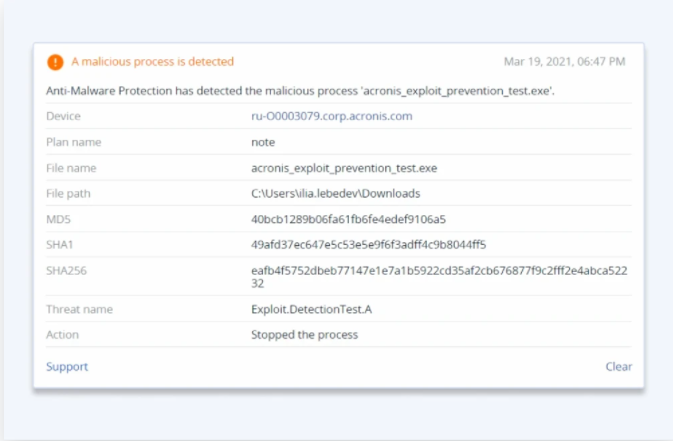Click the timestamp Mar 19, 2021, 06:47 PM

(564, 61)
